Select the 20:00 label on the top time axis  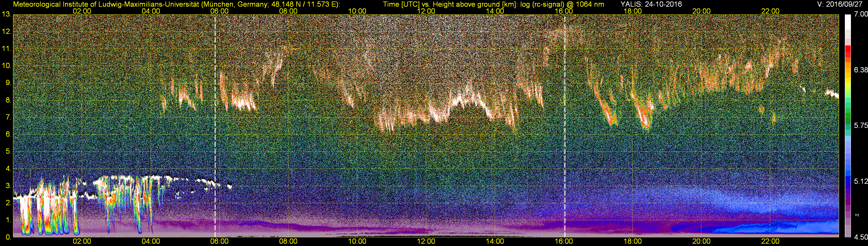[702, 11]
